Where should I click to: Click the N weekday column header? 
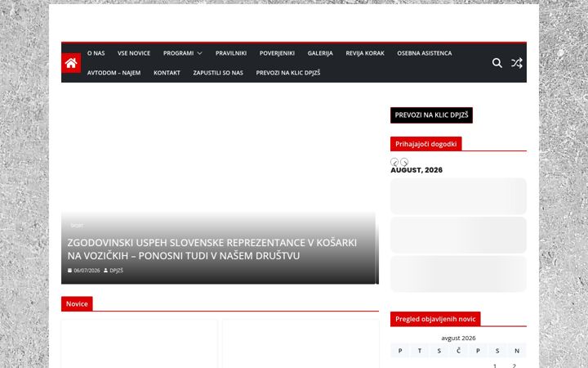click(517, 351)
